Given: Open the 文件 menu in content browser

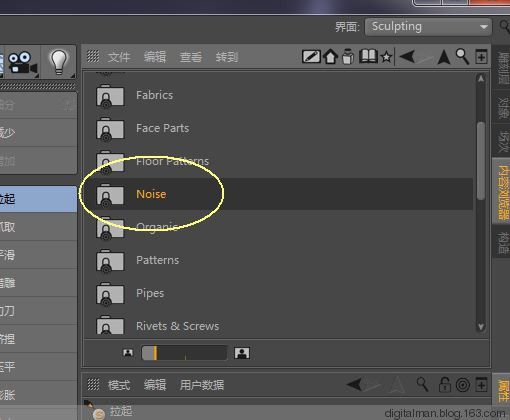Looking at the screenshot, I should [119, 57].
